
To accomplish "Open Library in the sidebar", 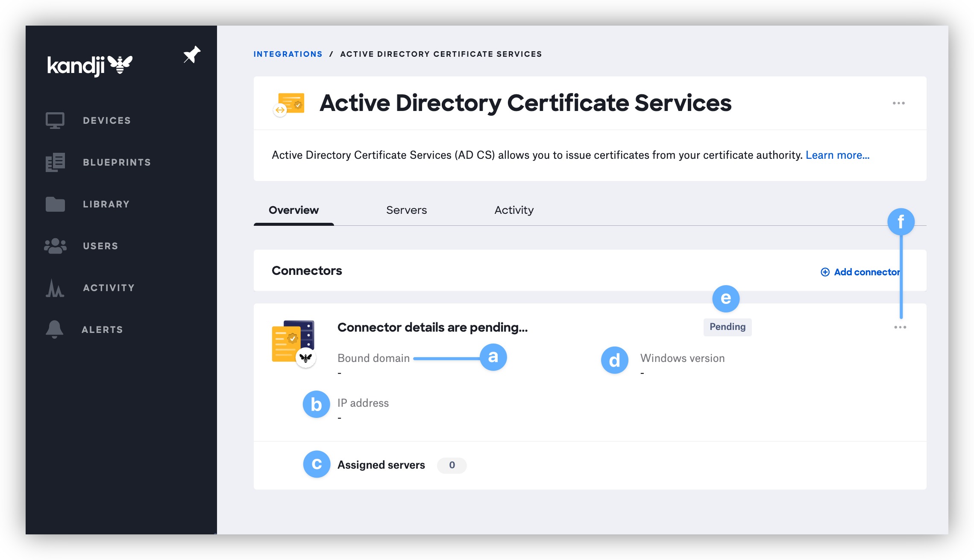I will (x=106, y=204).
